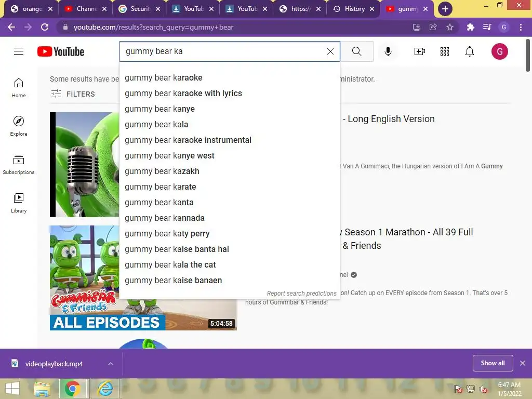View site info via the padlock icon
This screenshot has width=532, height=399.
pos(65,27)
